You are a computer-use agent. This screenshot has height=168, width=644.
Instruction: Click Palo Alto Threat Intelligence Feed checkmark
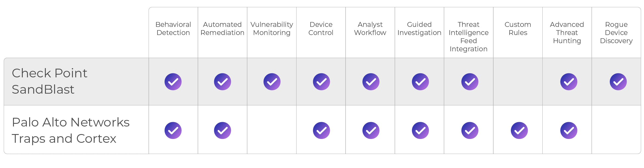470,131
